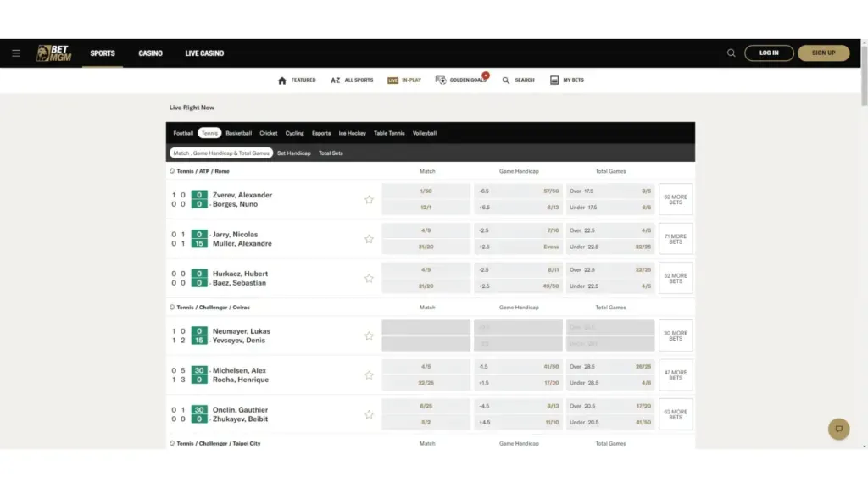Expand 62 More Bets for Zverev match
This screenshot has height=488, width=868.
point(676,200)
